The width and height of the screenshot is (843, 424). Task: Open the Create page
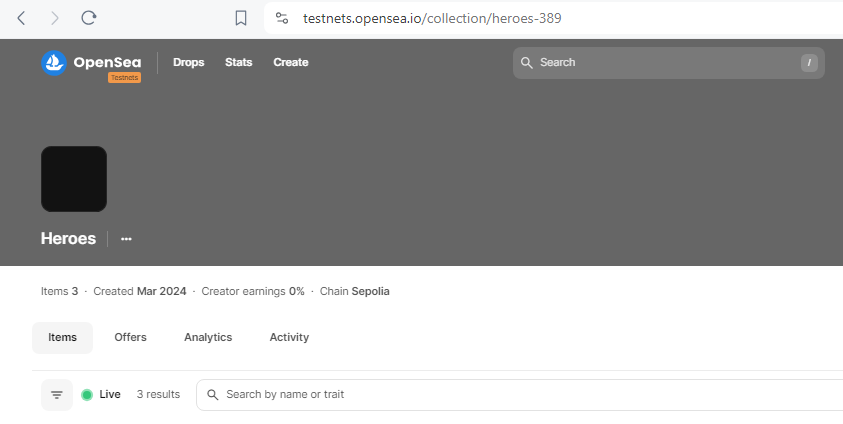[291, 62]
